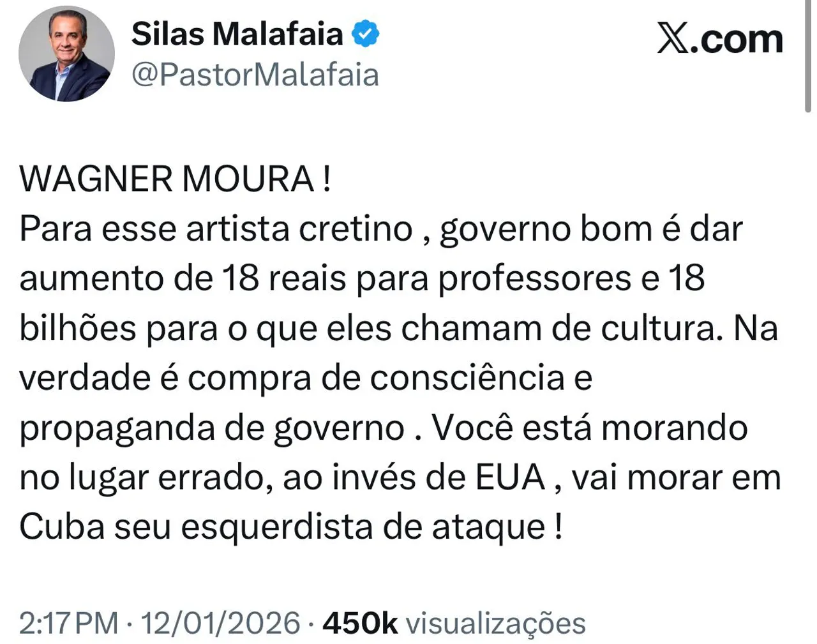Image resolution: width=817 pixels, height=644 pixels.
Task: Open the @PastorMalafaia handle link
Action: (255, 75)
